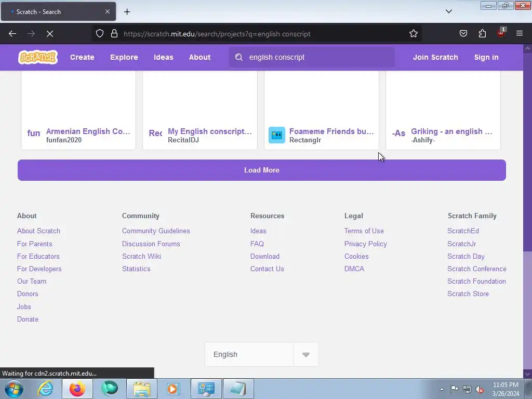This screenshot has width=532, height=399.
Task: Open the Explore menu item
Action: pyautogui.click(x=124, y=57)
